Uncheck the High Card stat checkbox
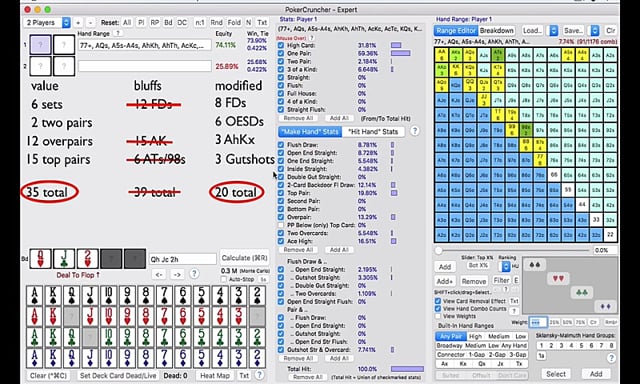Screen dimensions: 640x384 [281, 45]
